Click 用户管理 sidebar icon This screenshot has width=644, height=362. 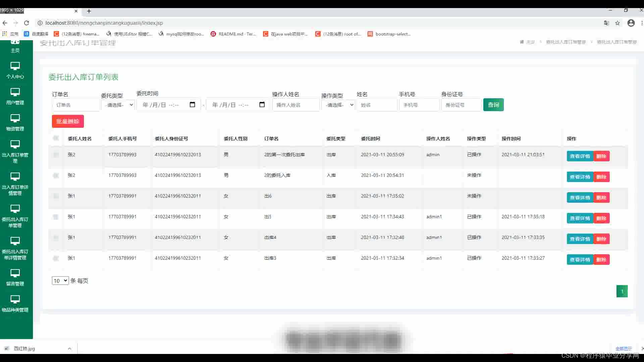(15, 92)
